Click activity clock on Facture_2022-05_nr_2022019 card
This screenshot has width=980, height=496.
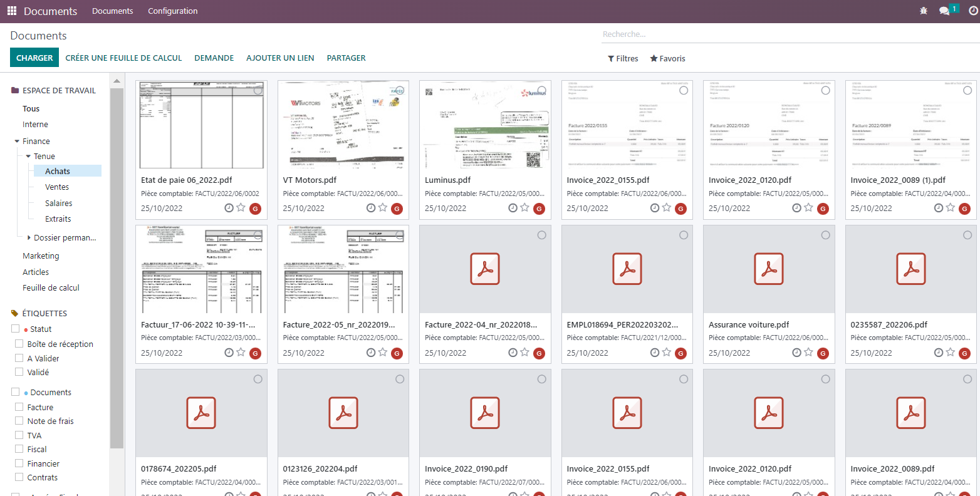coord(371,353)
